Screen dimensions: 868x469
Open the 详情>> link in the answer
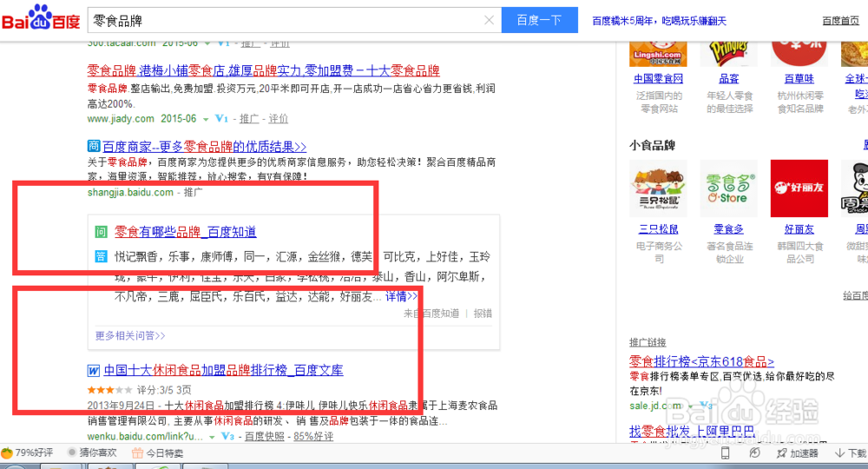tap(401, 297)
